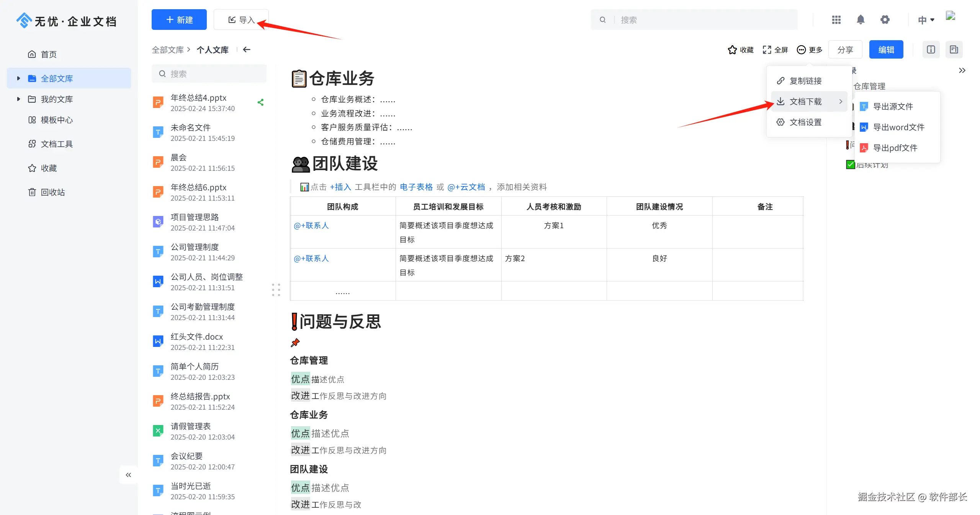The width and height of the screenshot is (980, 515).
Task: Open document info panel icon
Action: [x=931, y=49]
